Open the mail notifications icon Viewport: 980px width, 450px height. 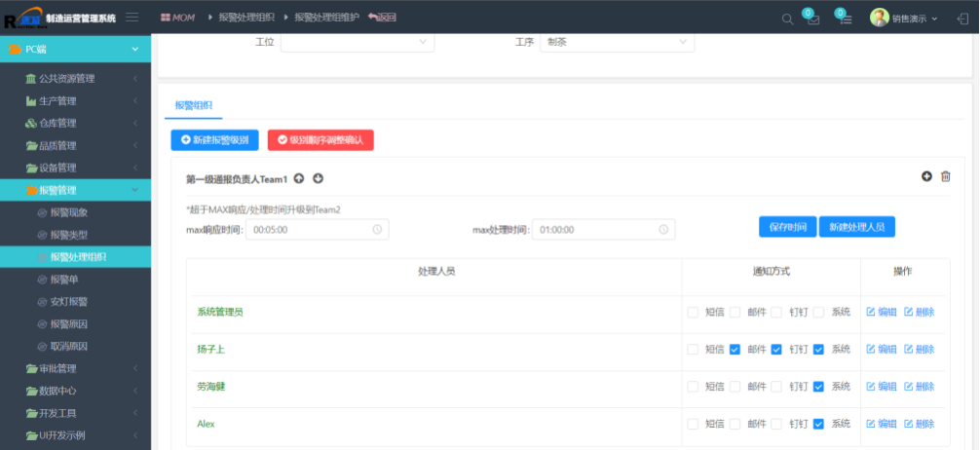click(812, 19)
